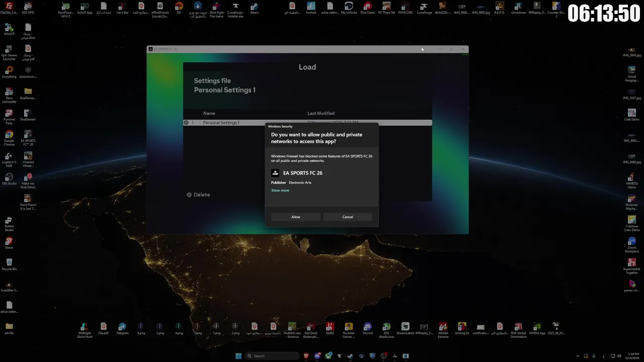Open Revo Uninstaller desktop icon

tap(9, 96)
